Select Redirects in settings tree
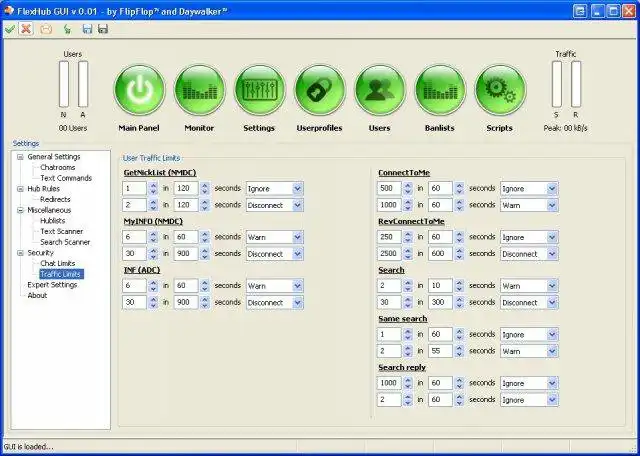Image resolution: width=640 pixels, height=456 pixels. pos(55,199)
